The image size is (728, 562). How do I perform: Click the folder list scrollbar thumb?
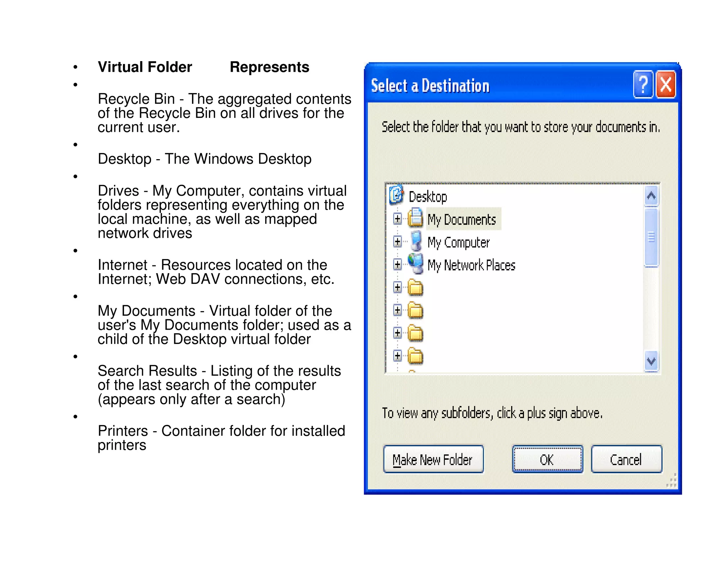[x=651, y=237]
